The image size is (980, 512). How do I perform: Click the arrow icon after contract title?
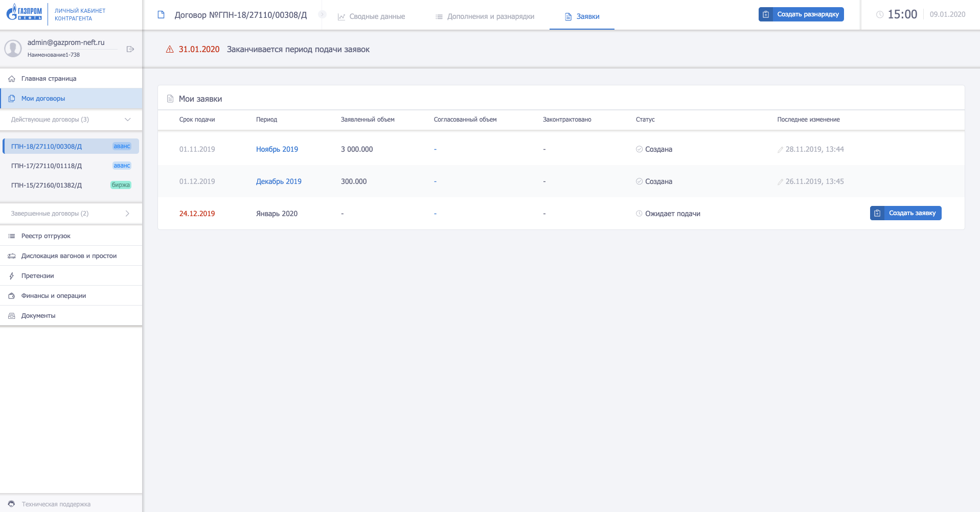[322, 15]
